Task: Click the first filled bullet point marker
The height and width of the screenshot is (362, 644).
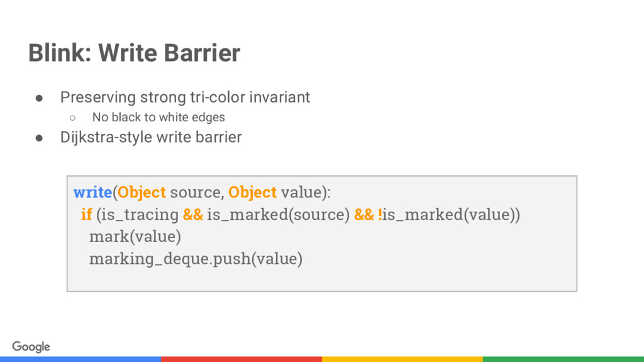Action: (x=39, y=98)
